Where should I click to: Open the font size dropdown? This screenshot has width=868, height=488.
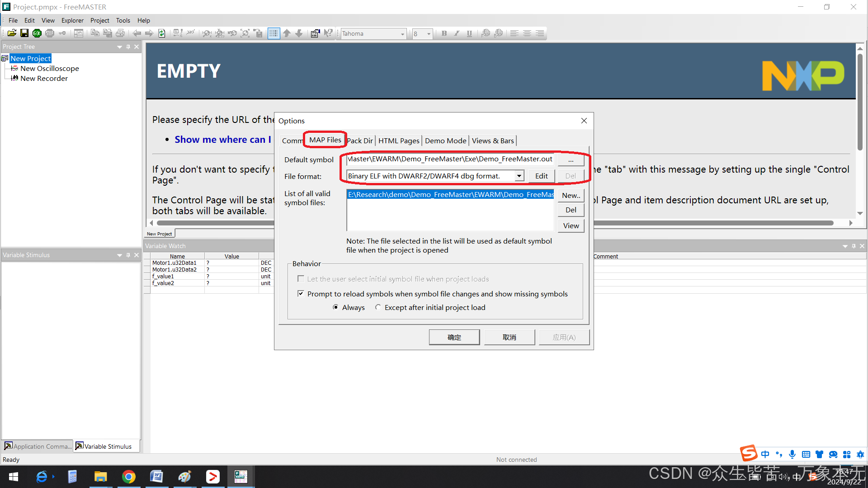(429, 34)
